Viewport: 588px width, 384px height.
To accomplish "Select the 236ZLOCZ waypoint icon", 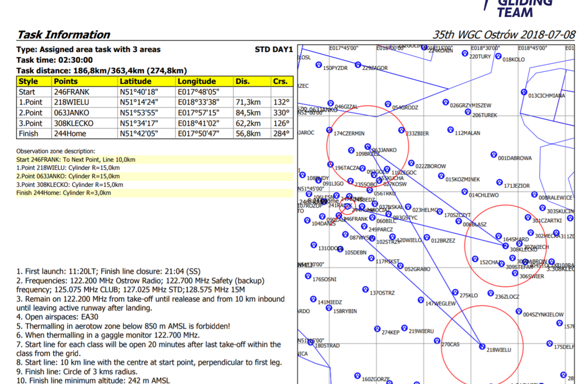I will [491, 293].
